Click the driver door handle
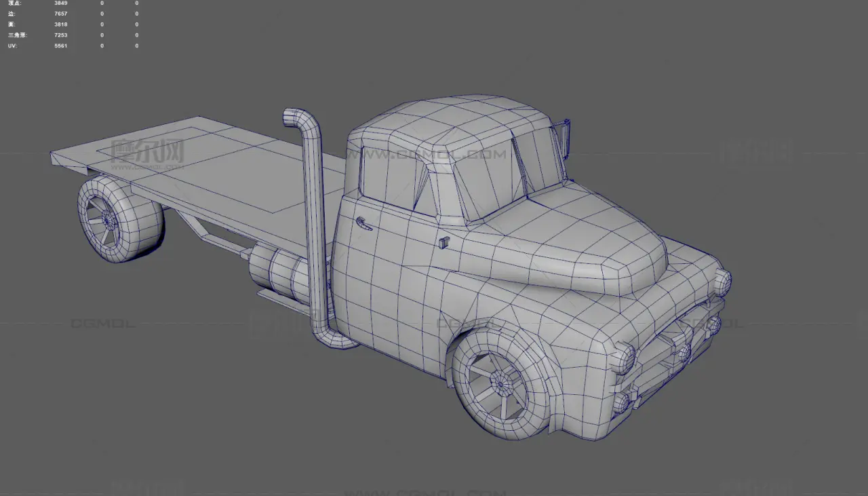 pyautogui.click(x=363, y=223)
